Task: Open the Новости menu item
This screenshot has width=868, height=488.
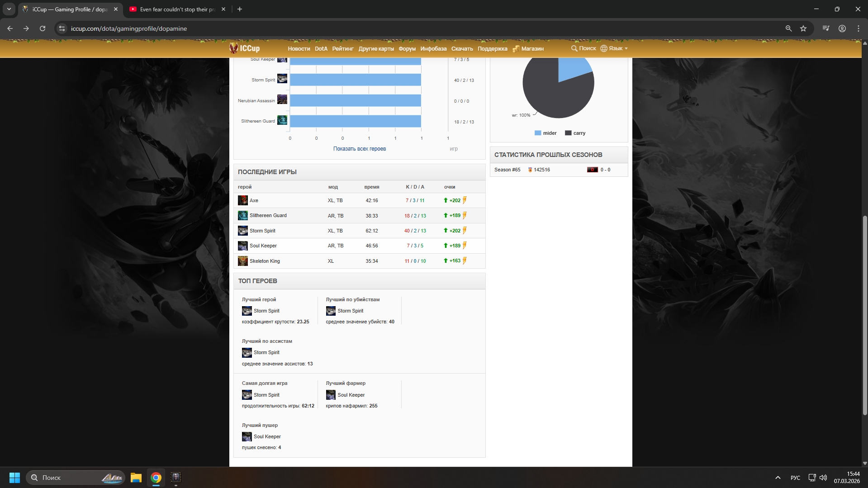Action: point(299,49)
